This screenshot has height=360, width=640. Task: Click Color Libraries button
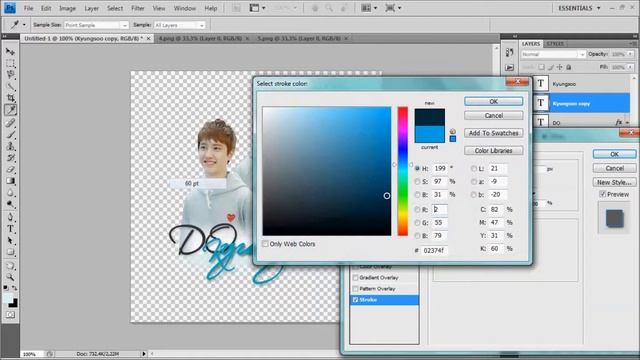click(x=493, y=151)
